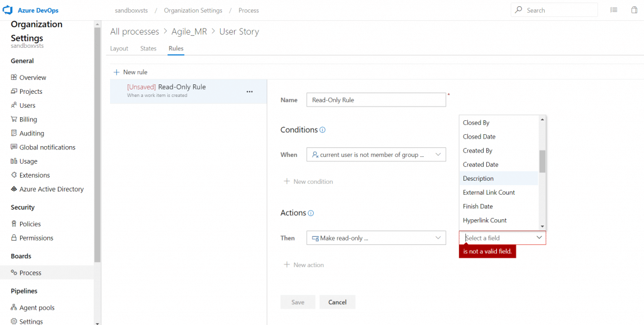Click the plus icon beside New condition
644x325 pixels.
(287, 181)
